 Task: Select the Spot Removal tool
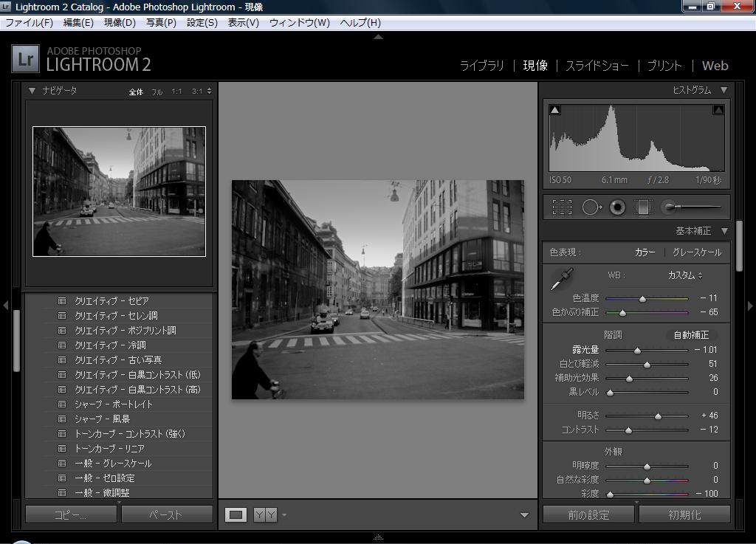[591, 207]
